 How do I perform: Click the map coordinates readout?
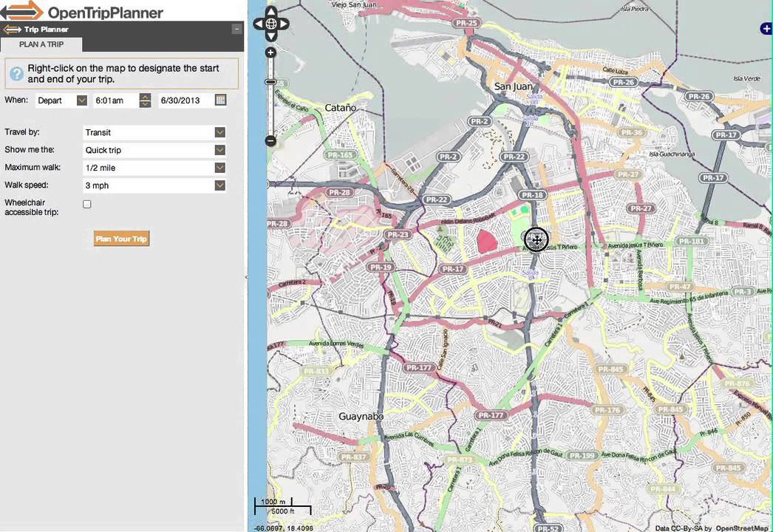pos(283,528)
